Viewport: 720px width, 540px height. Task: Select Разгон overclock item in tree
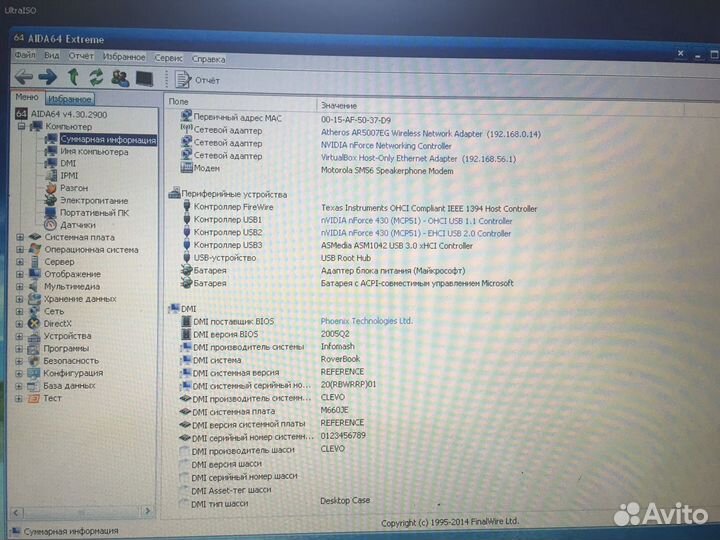[x=74, y=188]
